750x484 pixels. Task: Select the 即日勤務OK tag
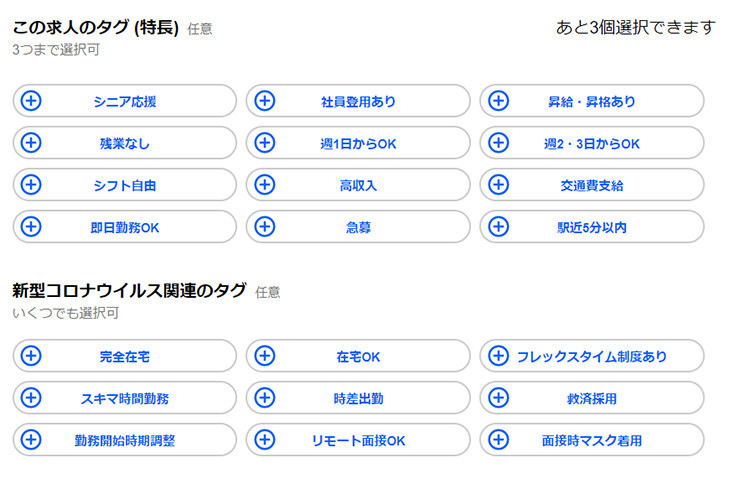(x=124, y=227)
